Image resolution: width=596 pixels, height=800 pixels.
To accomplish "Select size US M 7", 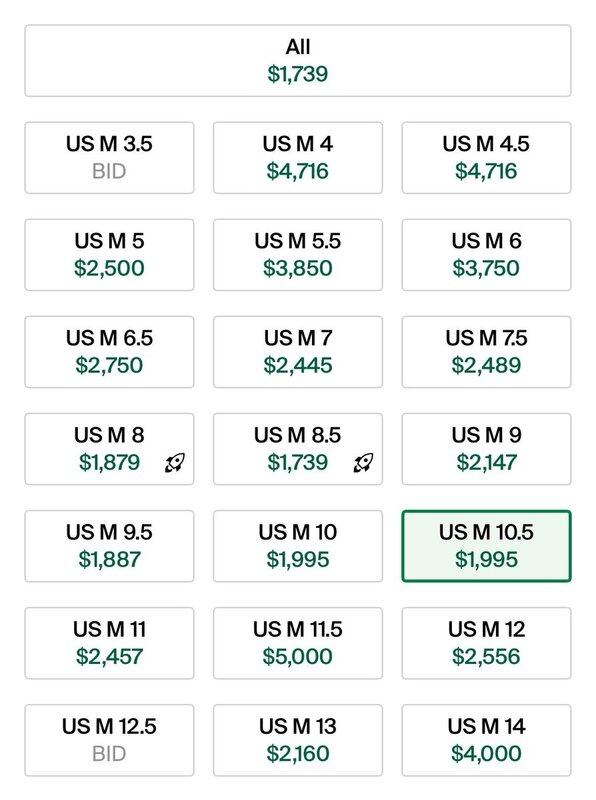I will (298, 352).
